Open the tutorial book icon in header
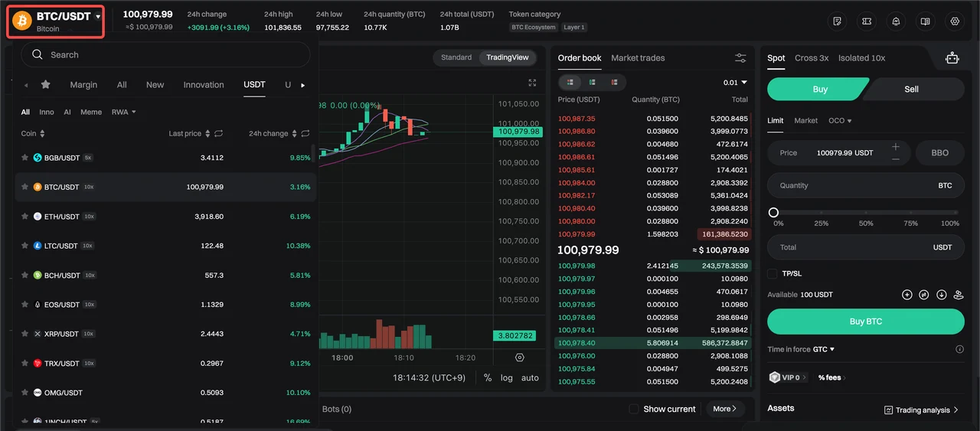Image resolution: width=980 pixels, height=431 pixels. click(925, 21)
